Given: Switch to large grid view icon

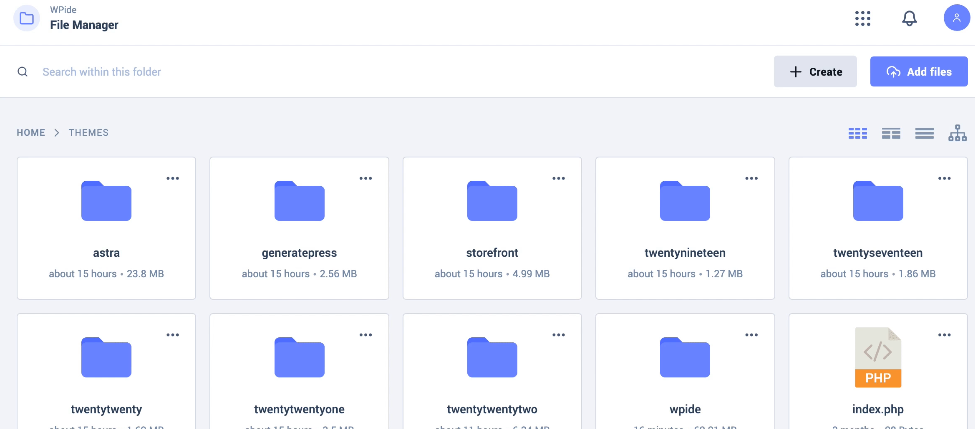Looking at the screenshot, I should pos(858,133).
